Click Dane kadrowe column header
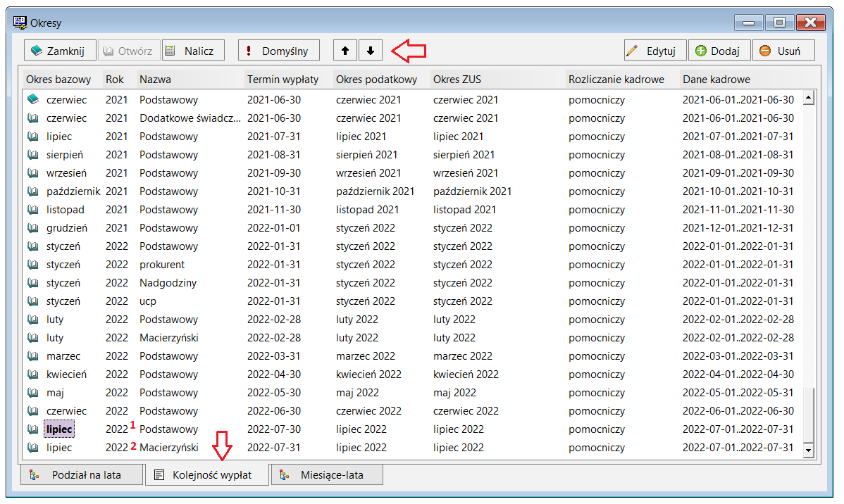Viewport: 844px width, 504px height. pos(716,79)
